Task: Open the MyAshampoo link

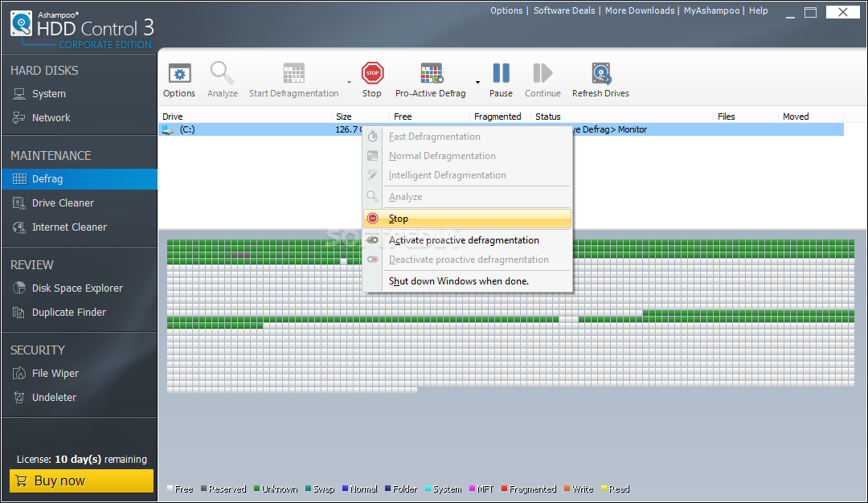Action: pos(711,10)
